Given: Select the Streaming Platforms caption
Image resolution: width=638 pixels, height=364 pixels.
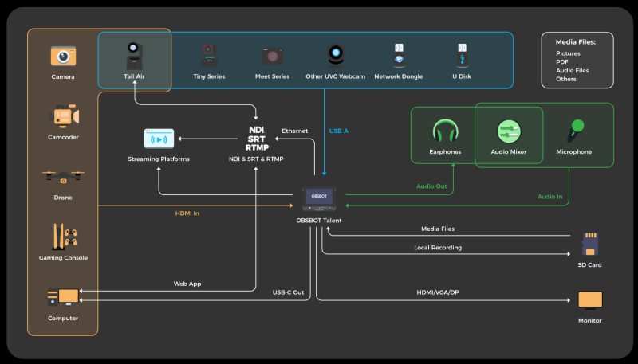Looking at the screenshot, I should 159,159.
